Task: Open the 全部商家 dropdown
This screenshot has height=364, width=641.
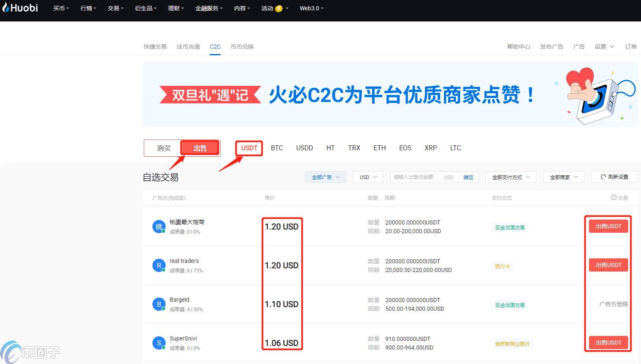Action: click(564, 177)
